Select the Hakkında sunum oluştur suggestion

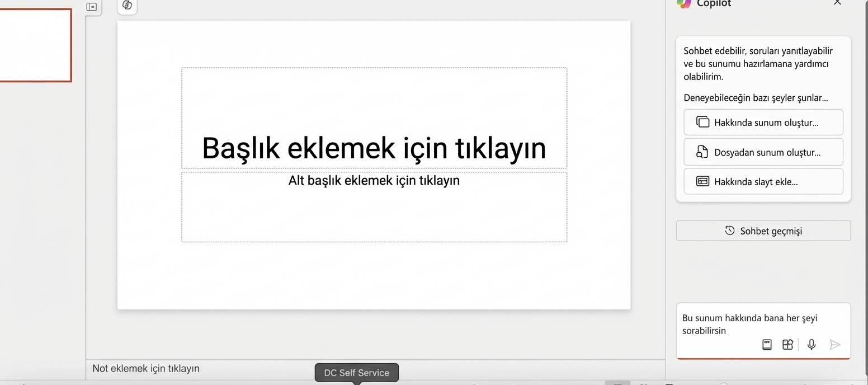[763, 122]
